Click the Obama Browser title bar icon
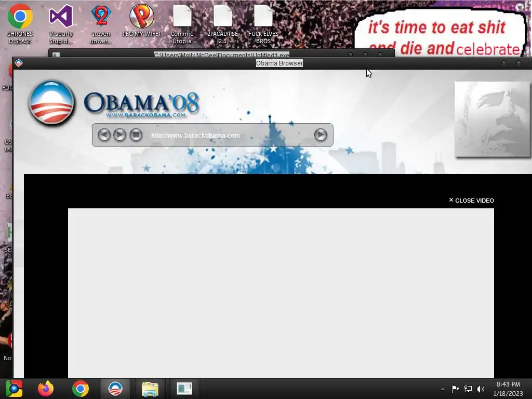Screen dimensions: 532x399 [19, 63]
